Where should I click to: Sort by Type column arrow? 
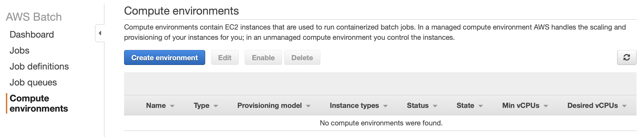coord(216,106)
